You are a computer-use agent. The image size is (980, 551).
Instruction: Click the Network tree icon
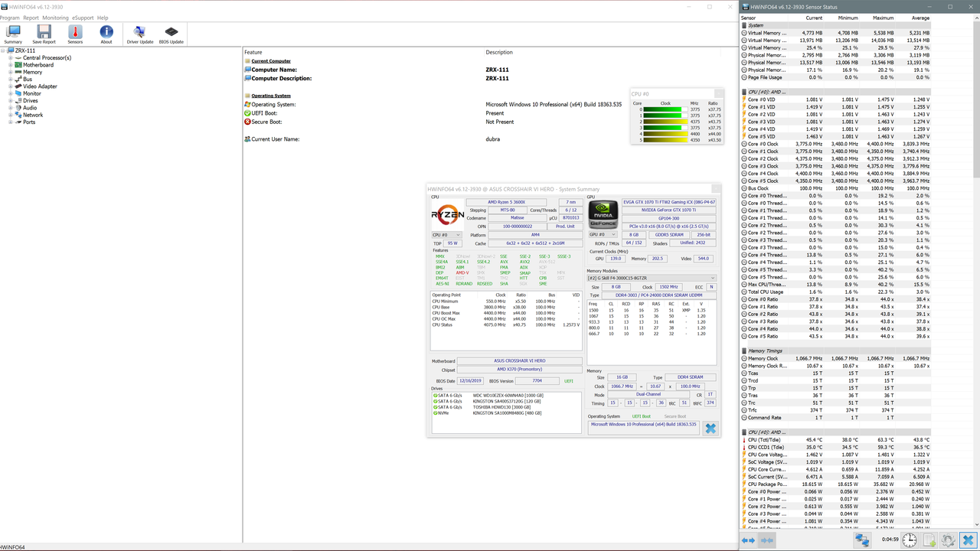coord(18,115)
